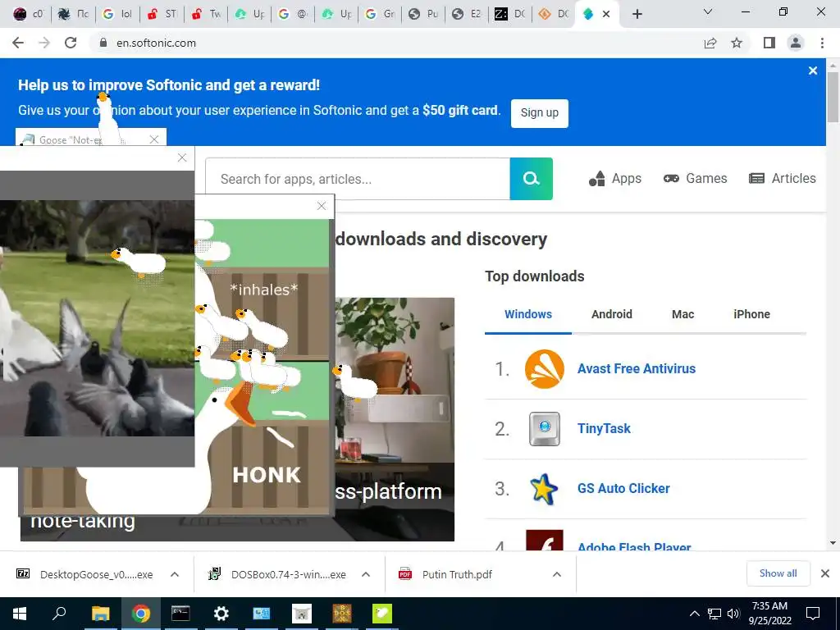Show all downloads
The image size is (840, 630).
tap(778, 573)
